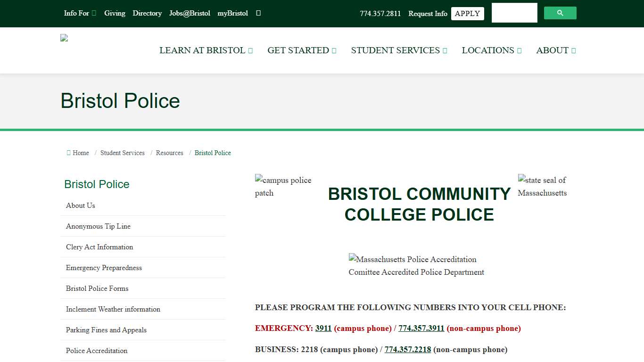Expand the Info For dropdown

coord(80,13)
